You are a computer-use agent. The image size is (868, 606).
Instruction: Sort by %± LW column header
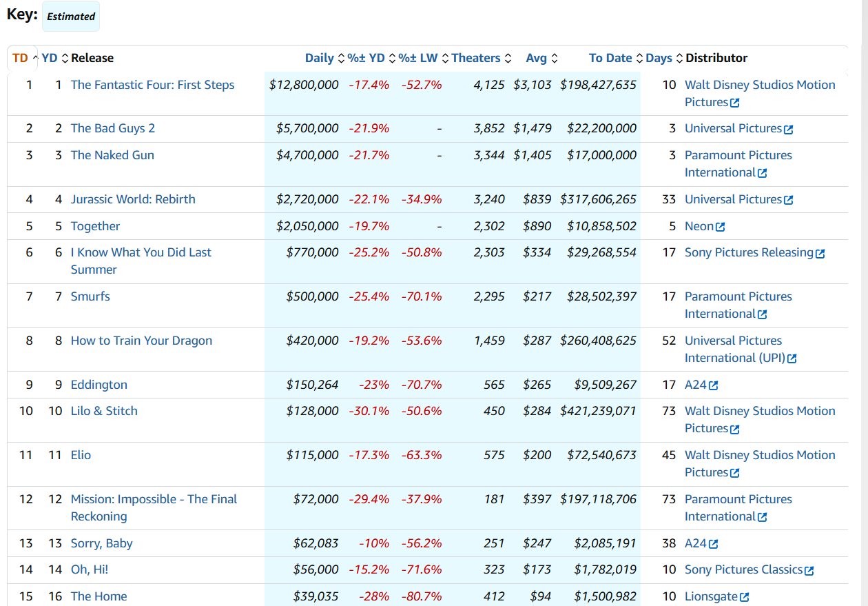[418, 58]
